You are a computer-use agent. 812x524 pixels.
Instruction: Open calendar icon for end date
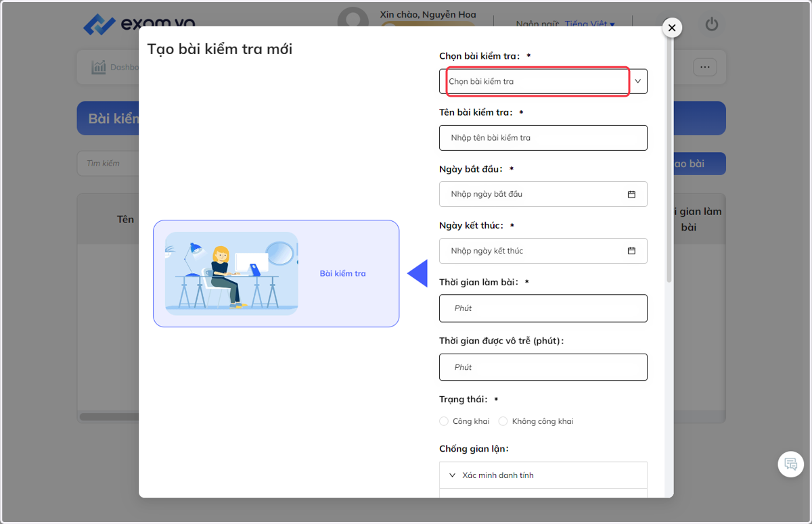pyautogui.click(x=631, y=251)
